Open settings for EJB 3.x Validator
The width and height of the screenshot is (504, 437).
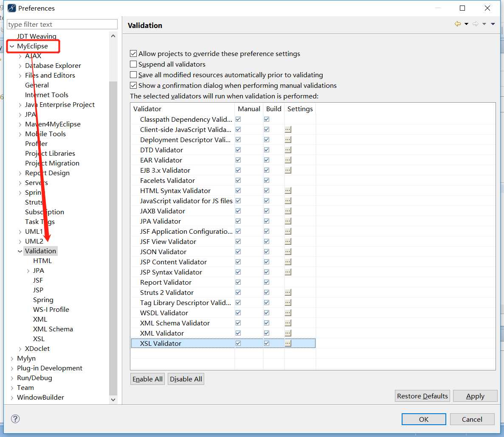pos(288,170)
